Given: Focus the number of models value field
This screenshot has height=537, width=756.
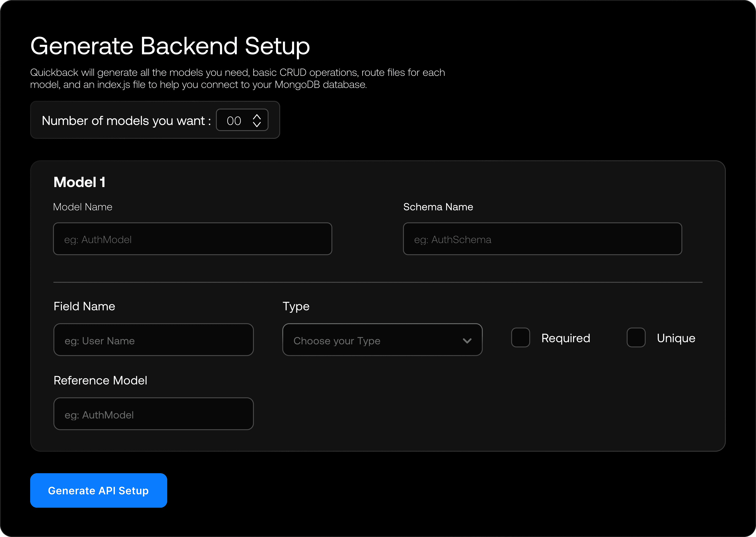Looking at the screenshot, I should [x=242, y=120].
